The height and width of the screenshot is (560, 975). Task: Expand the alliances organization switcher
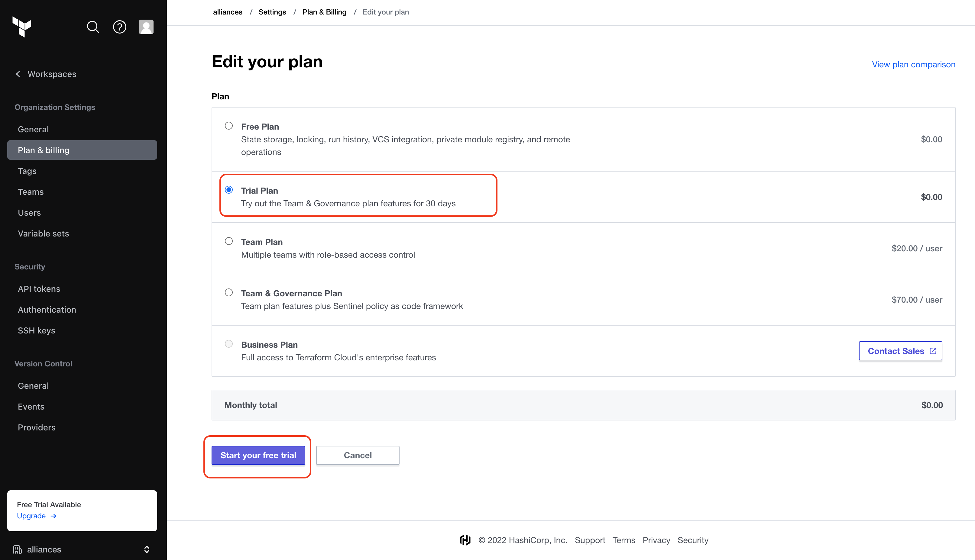point(147,549)
